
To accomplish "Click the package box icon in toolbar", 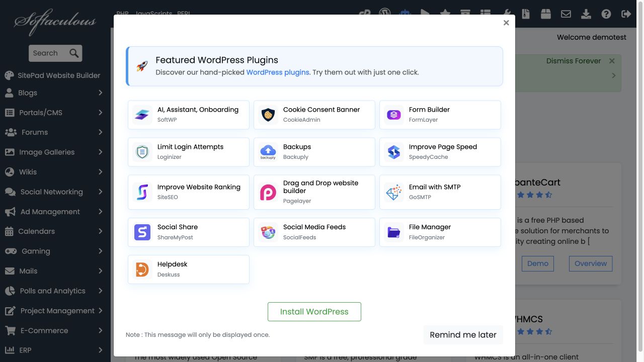I will pos(546,14).
